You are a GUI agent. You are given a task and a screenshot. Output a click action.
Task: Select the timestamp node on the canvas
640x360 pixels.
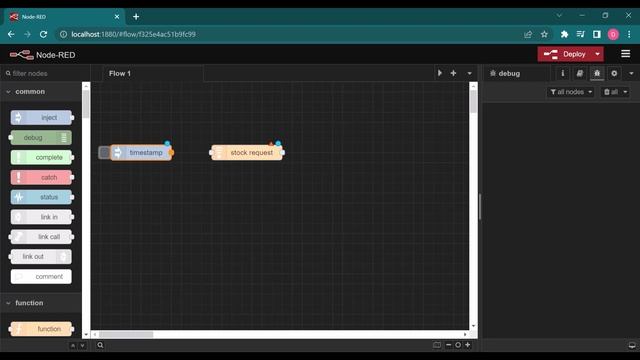tap(142, 153)
